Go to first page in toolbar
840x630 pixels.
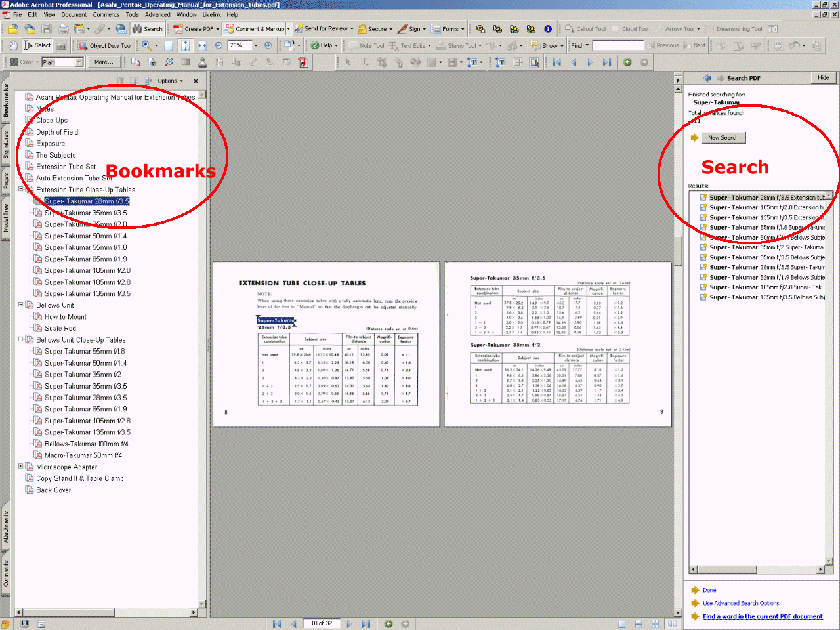pyautogui.click(x=557, y=62)
